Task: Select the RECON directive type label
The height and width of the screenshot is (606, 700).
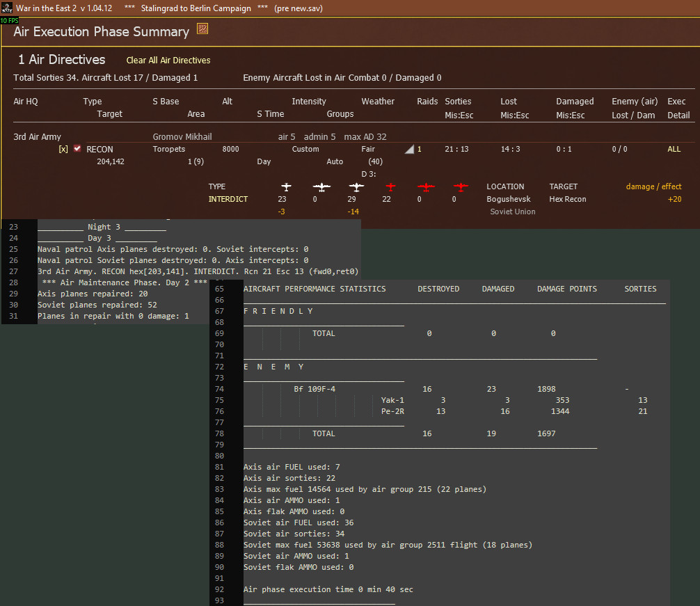Action: 100,149
